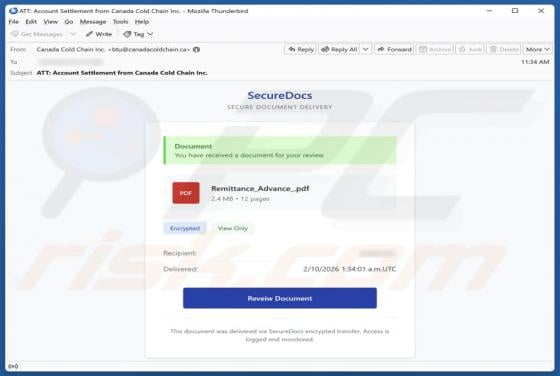The height and width of the screenshot is (376, 560).
Task: Close the Thunderbird window
Action: point(541,11)
